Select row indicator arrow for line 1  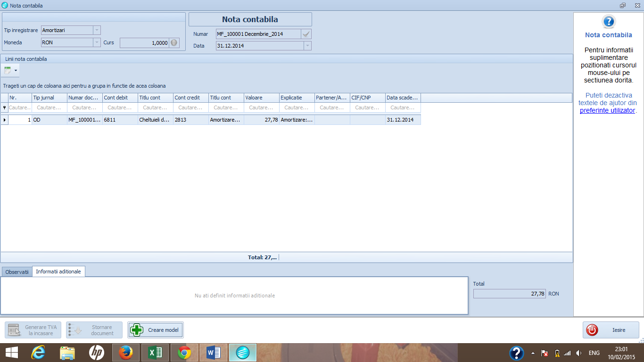pyautogui.click(x=4, y=120)
